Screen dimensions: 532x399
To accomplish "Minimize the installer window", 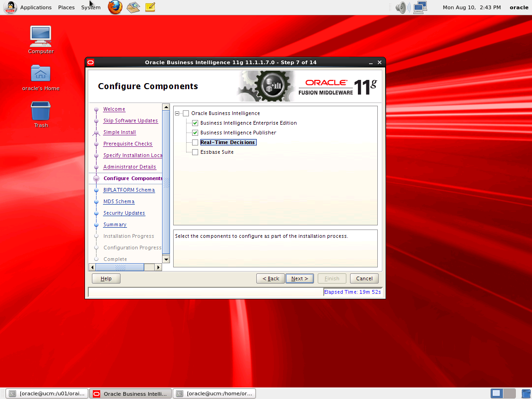I will [370, 63].
